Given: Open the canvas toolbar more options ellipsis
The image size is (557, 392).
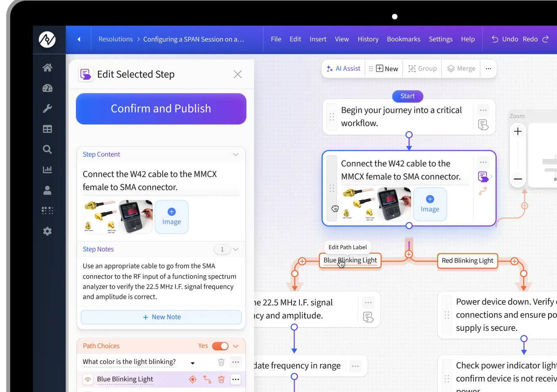Looking at the screenshot, I should 488,69.
